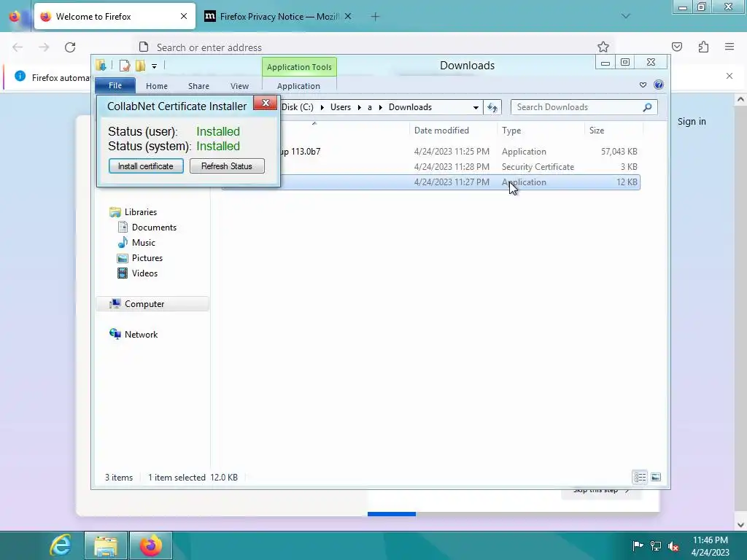Close the Firefox Privacy Notice tab
Viewport: 747px width, 560px height.
[x=348, y=16]
